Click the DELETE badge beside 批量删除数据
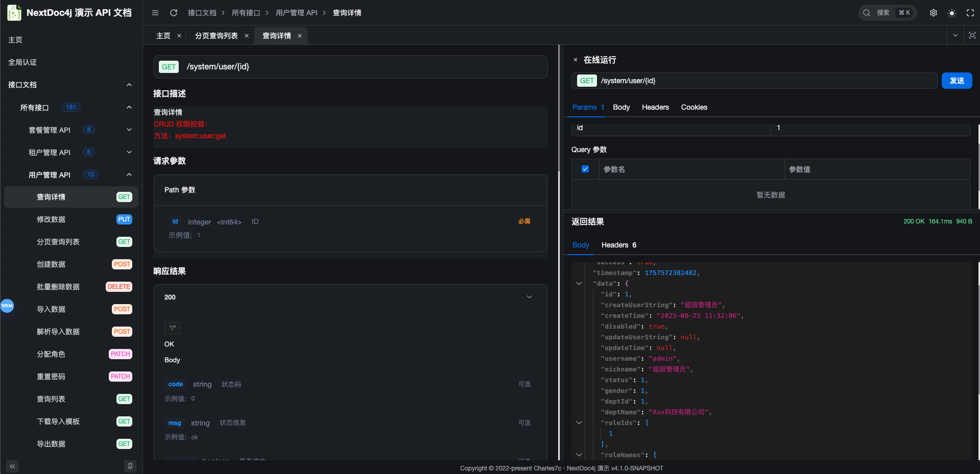The width and height of the screenshot is (980, 474). [x=119, y=287]
